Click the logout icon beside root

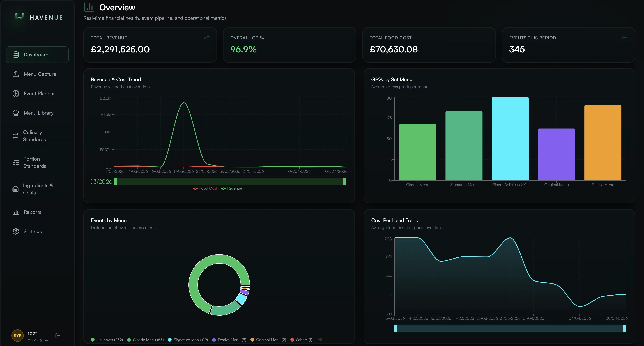click(x=58, y=336)
